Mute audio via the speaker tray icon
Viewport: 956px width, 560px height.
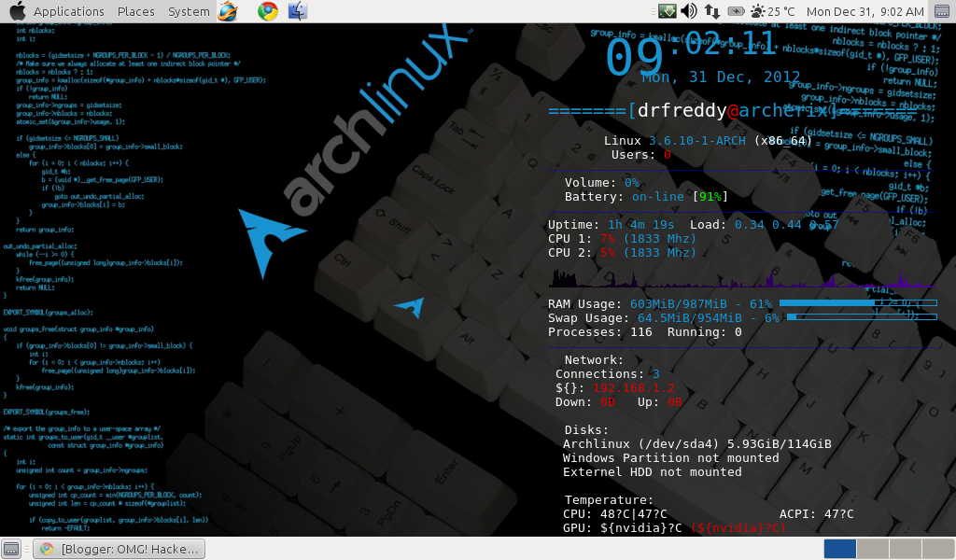(x=688, y=11)
